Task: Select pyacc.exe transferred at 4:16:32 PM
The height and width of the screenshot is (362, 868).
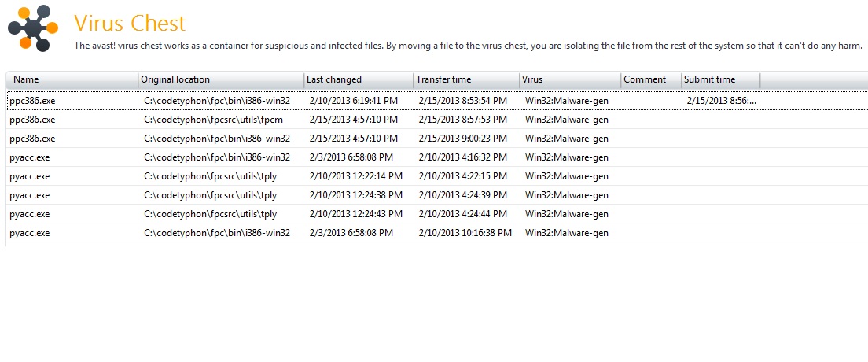Action: pos(437,157)
